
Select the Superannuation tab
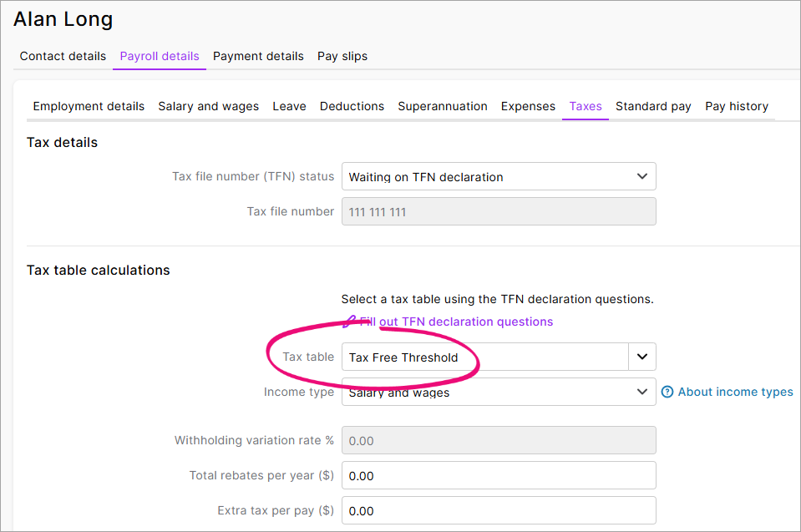pos(444,106)
